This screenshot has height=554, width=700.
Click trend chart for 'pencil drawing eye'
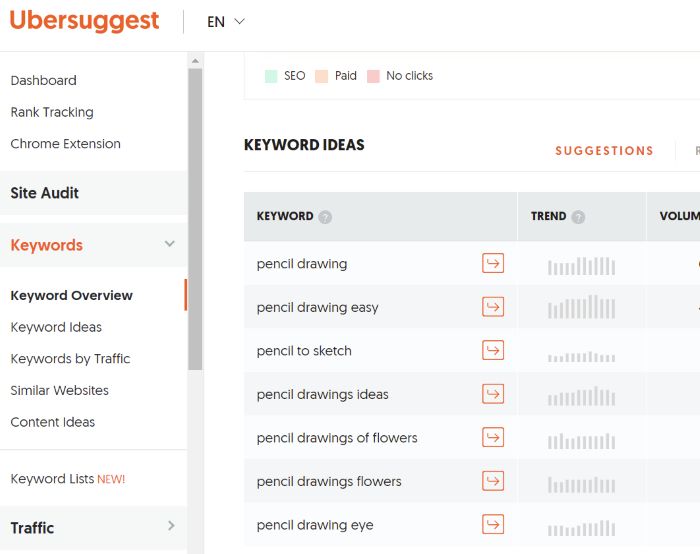[x=581, y=528]
